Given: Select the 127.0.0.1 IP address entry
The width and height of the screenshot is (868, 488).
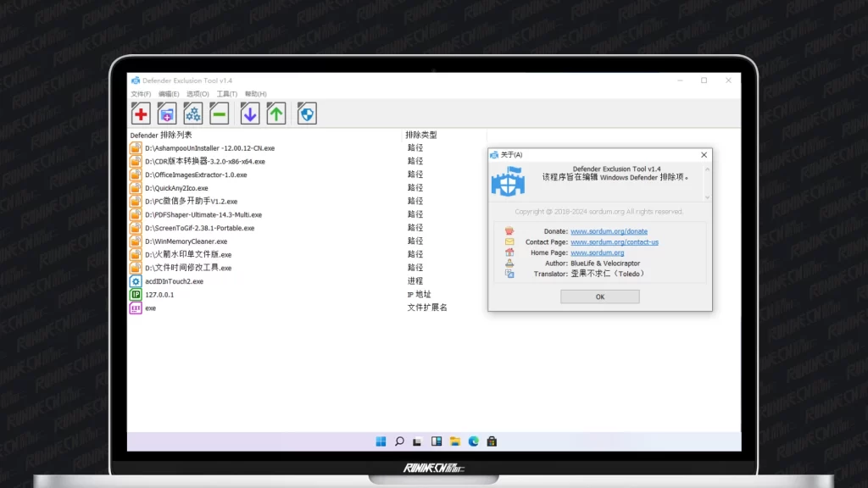Looking at the screenshot, I should pyautogui.click(x=159, y=295).
